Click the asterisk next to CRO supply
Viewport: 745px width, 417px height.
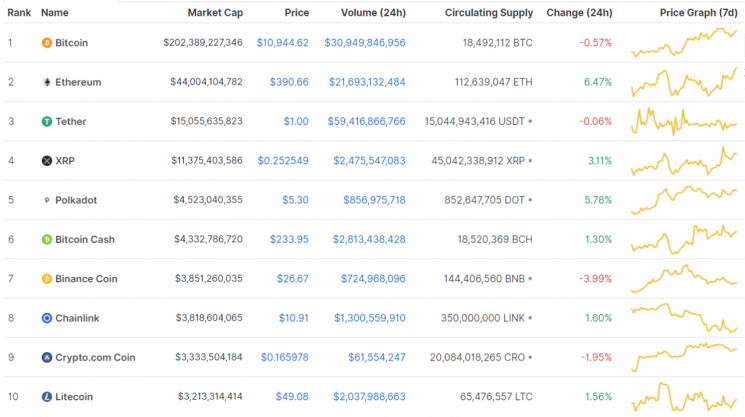point(530,358)
